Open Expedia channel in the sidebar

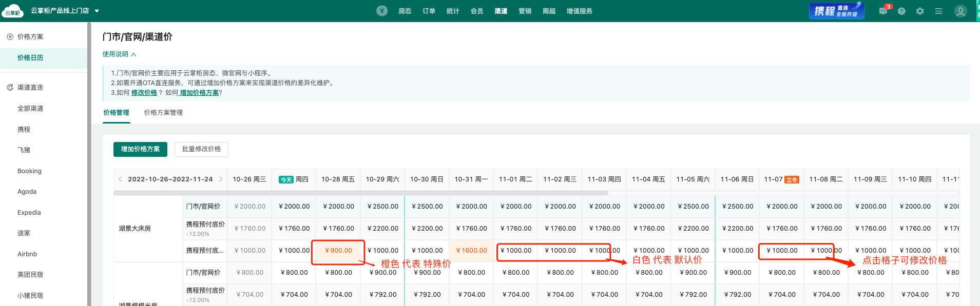click(29, 213)
